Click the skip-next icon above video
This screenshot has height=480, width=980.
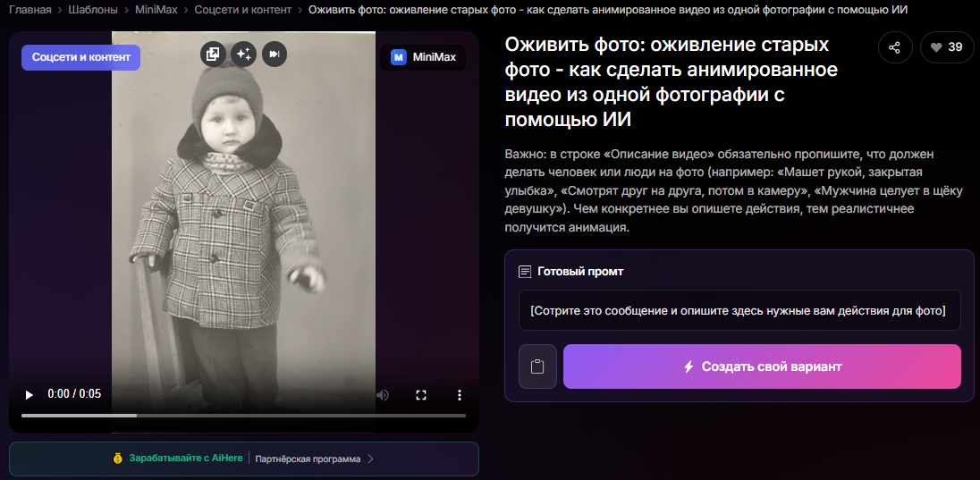tap(274, 55)
